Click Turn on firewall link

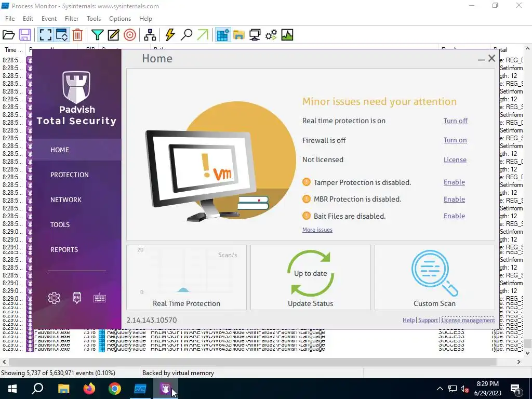pos(455,140)
